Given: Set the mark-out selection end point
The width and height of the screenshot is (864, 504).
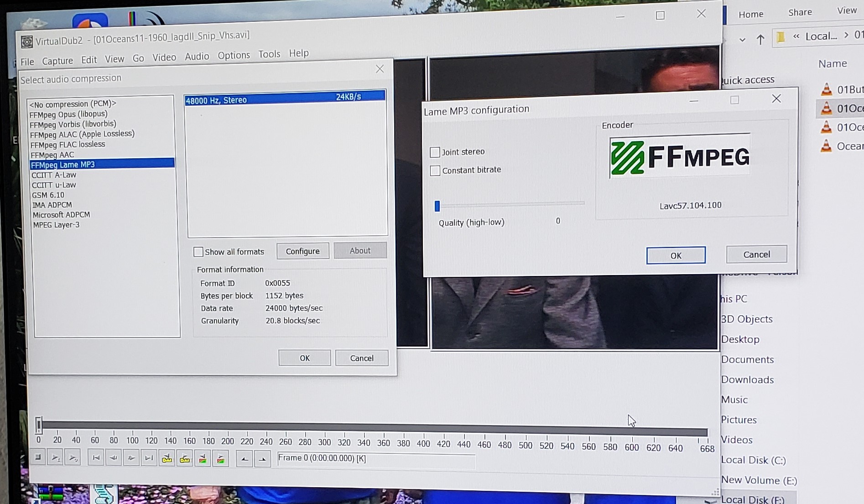Looking at the screenshot, I should coord(262,459).
